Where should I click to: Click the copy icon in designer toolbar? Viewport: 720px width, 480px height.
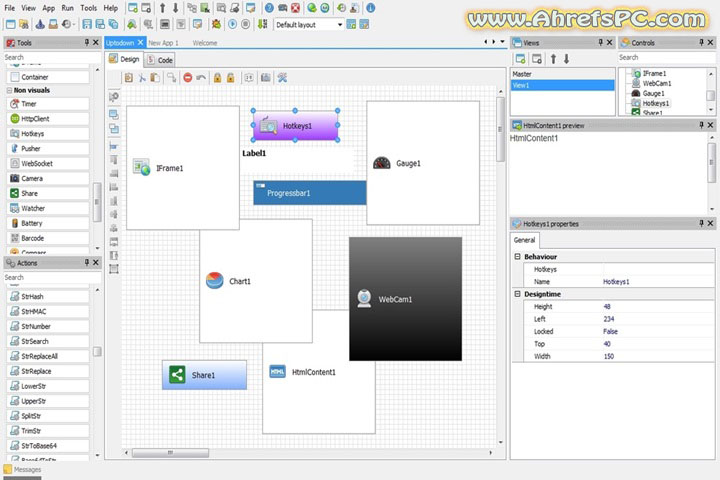pos(129,78)
